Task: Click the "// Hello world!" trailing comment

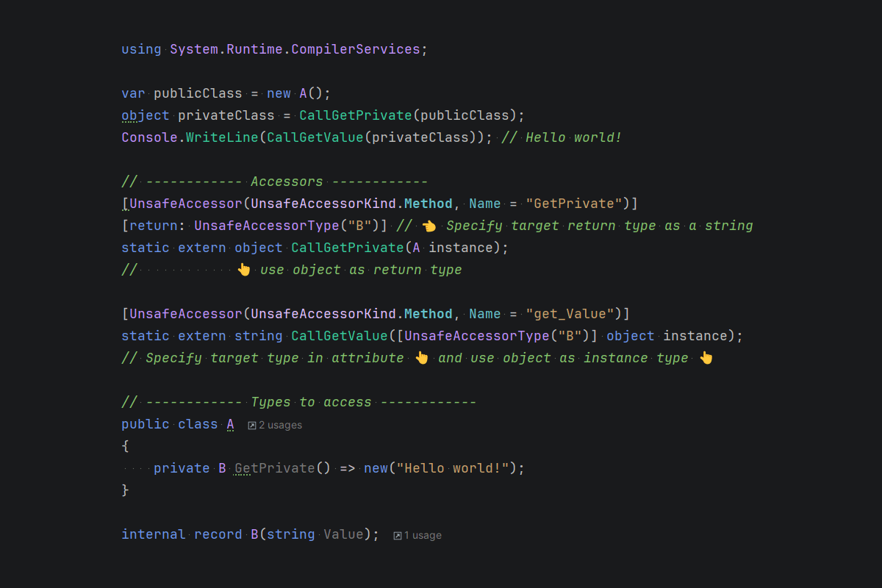Action: (562, 137)
